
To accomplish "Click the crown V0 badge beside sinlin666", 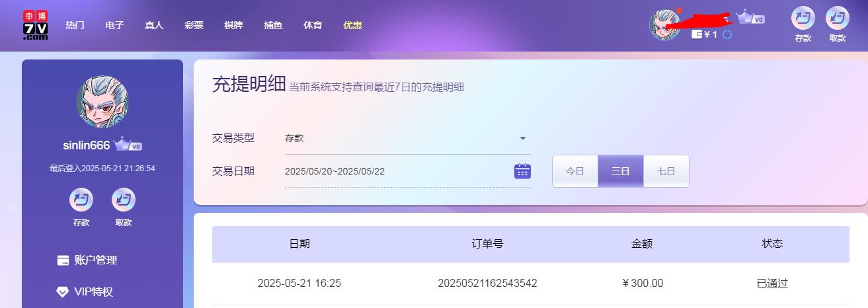I will (128, 145).
